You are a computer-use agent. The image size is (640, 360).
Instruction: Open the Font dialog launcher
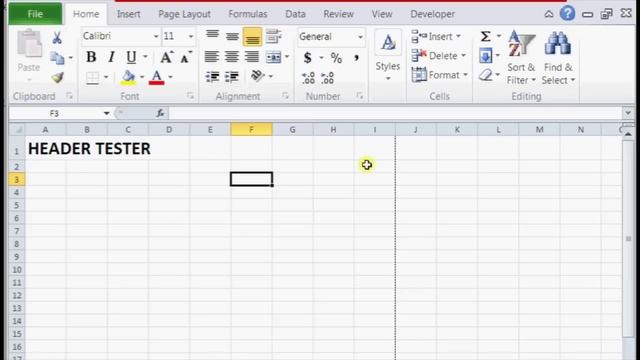190,96
